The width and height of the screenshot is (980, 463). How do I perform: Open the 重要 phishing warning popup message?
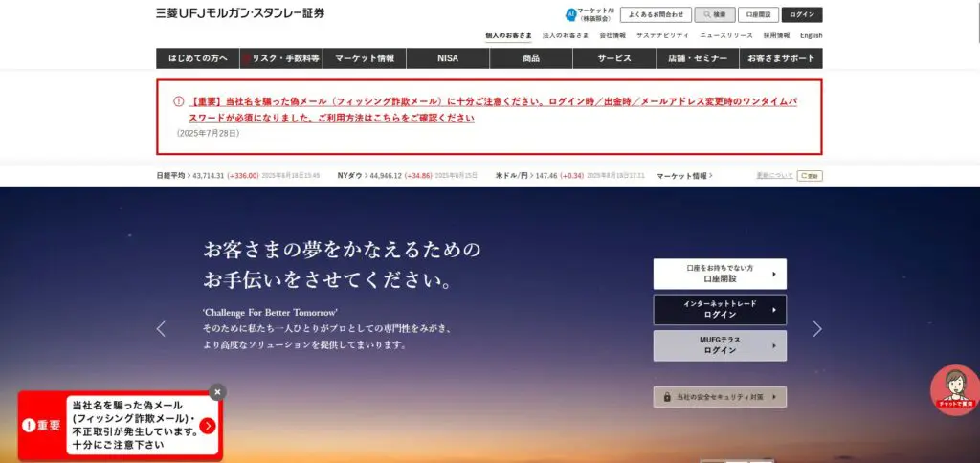(x=120, y=426)
